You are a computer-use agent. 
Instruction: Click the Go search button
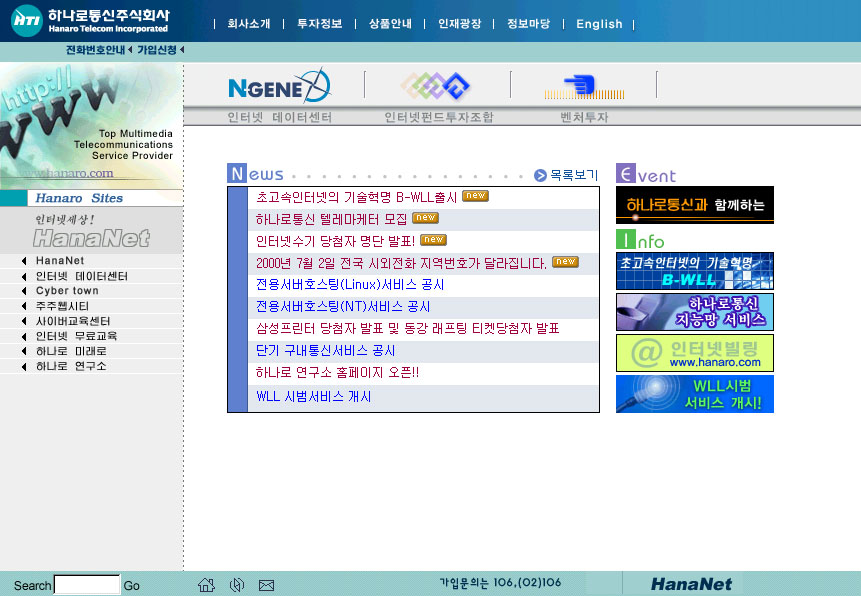(131, 586)
